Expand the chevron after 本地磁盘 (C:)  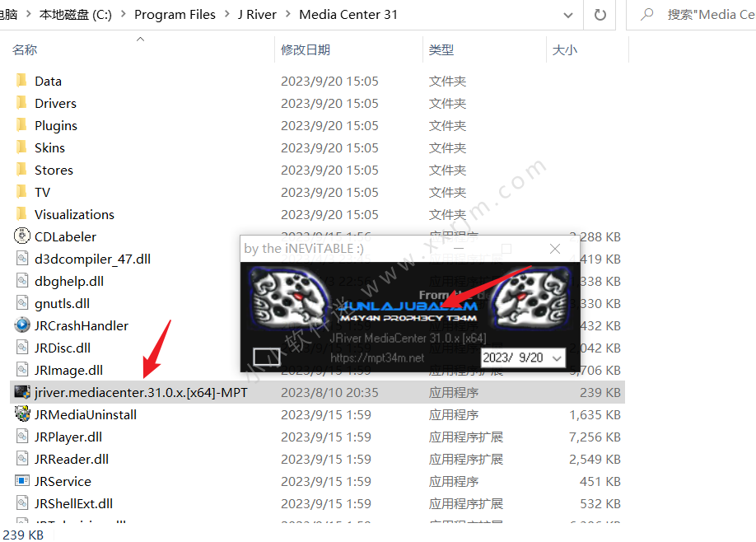[x=123, y=15]
